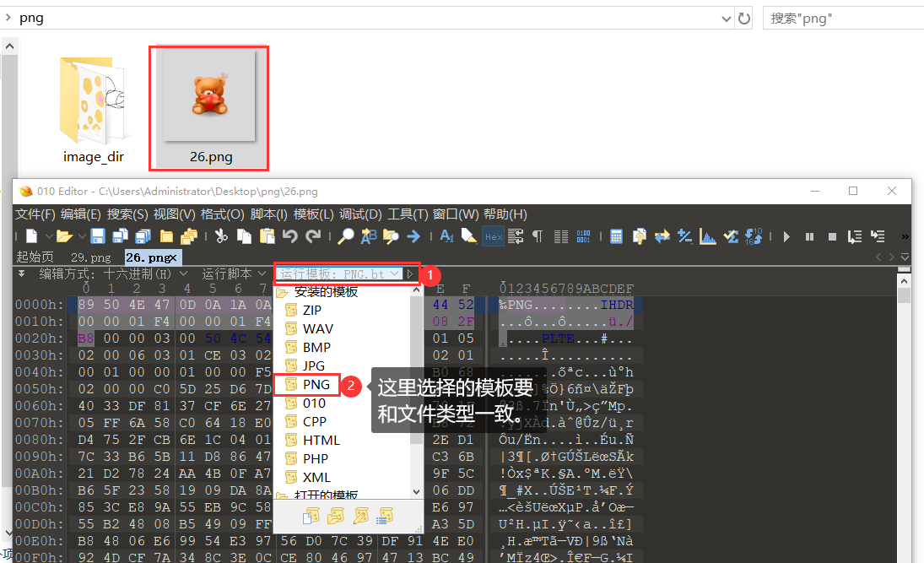Open the 搜索(S) menu
This screenshot has height=563, width=924.
127,214
